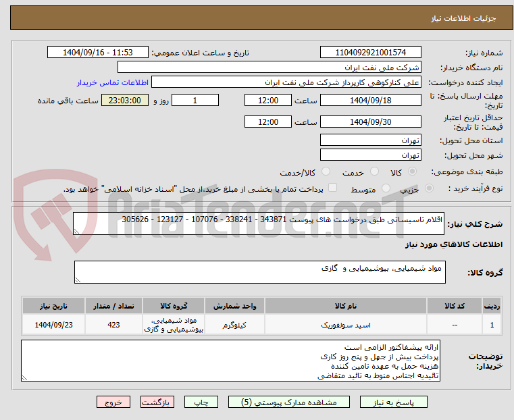Click the خروج exit button
The image size is (514, 420).
click(x=113, y=402)
